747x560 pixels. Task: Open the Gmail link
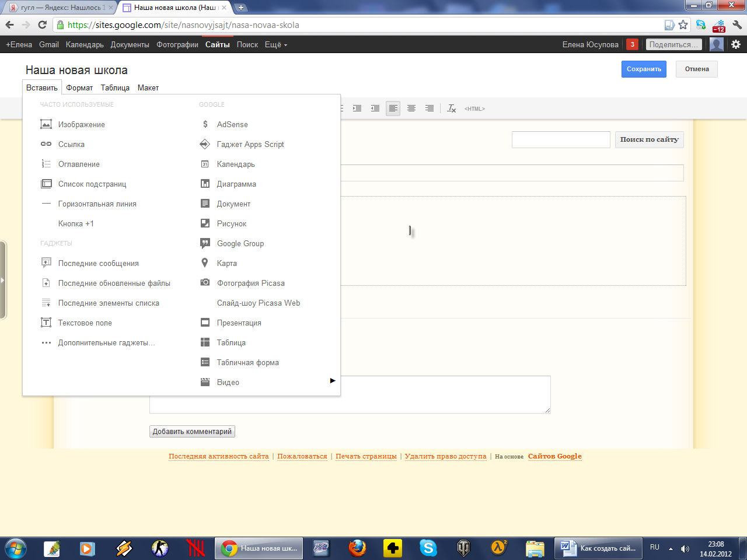[x=49, y=44]
